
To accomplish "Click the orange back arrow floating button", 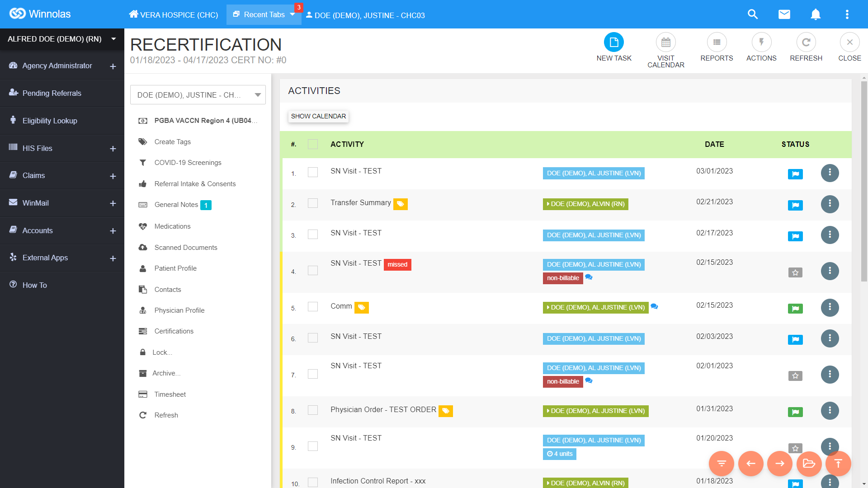I will point(751,464).
